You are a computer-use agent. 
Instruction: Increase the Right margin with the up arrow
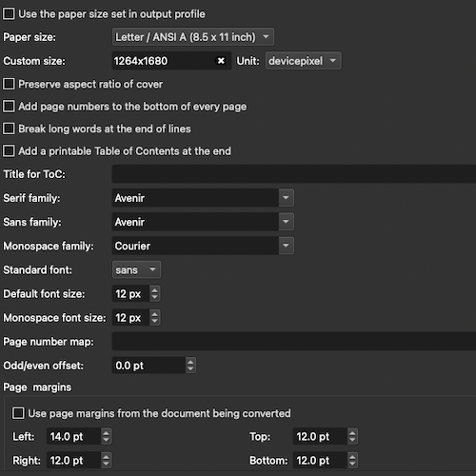click(106, 456)
